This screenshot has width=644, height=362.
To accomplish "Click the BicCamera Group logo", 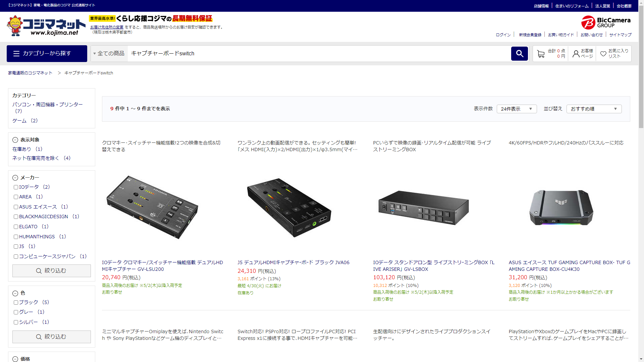I will pos(606,22).
